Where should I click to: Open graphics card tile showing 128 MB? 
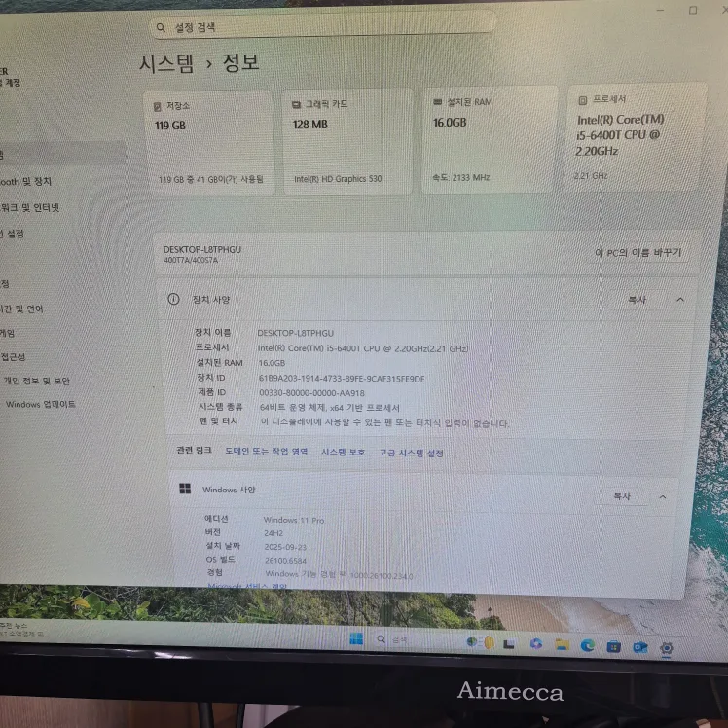(x=347, y=141)
